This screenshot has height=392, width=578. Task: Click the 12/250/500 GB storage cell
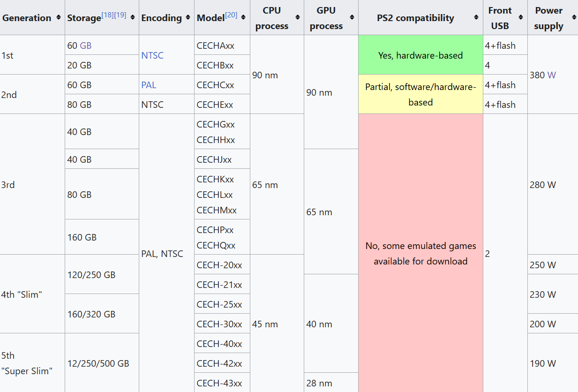click(x=102, y=363)
